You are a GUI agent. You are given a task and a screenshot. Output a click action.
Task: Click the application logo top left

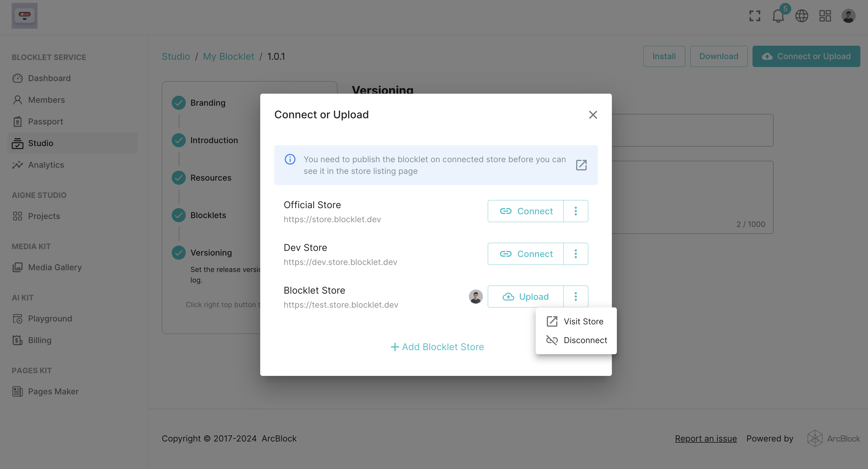tap(25, 16)
